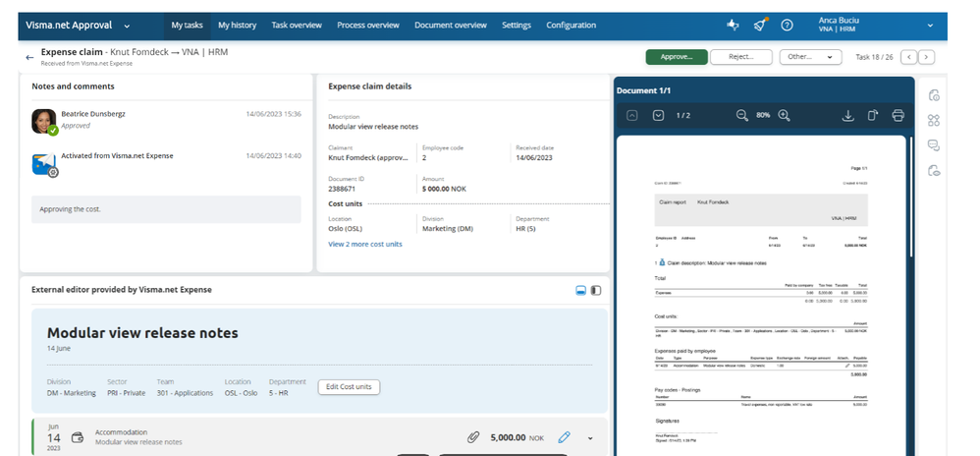Click the '1 / 2' page indicator
This screenshot has height=456, width=980.
point(683,116)
